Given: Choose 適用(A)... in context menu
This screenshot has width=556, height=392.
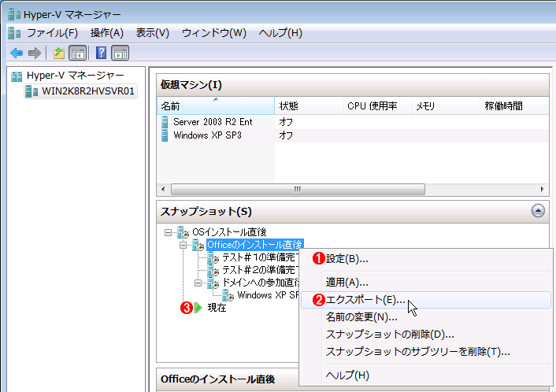Looking at the screenshot, I should point(425,283).
